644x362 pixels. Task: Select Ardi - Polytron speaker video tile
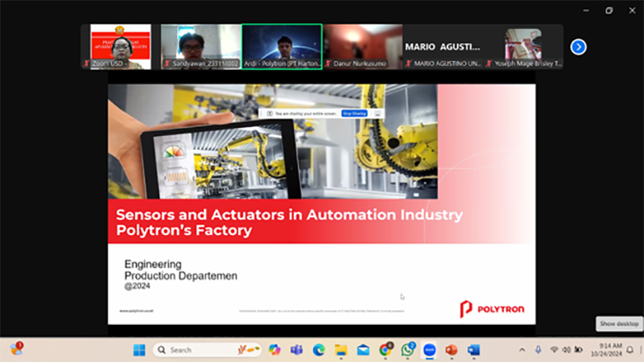click(x=282, y=47)
